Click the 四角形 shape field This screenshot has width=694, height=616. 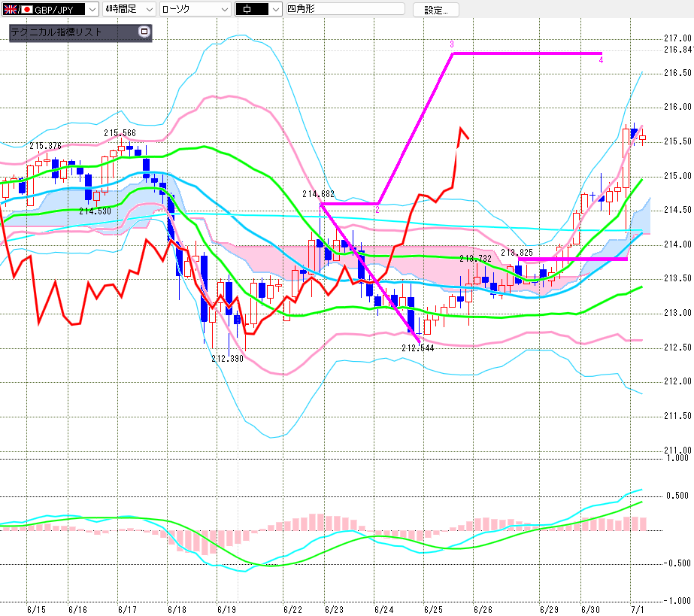click(345, 9)
